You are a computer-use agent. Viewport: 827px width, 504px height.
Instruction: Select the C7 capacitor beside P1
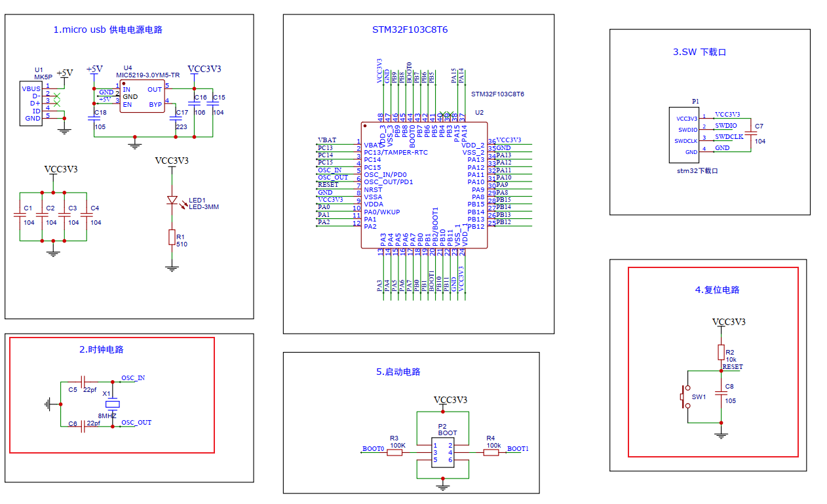(751, 134)
